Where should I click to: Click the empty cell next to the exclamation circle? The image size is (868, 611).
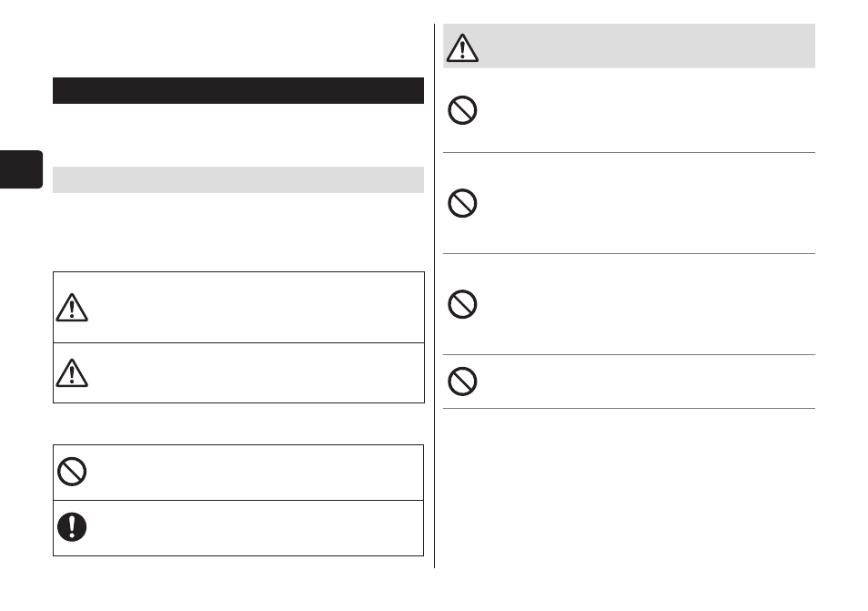point(257,528)
